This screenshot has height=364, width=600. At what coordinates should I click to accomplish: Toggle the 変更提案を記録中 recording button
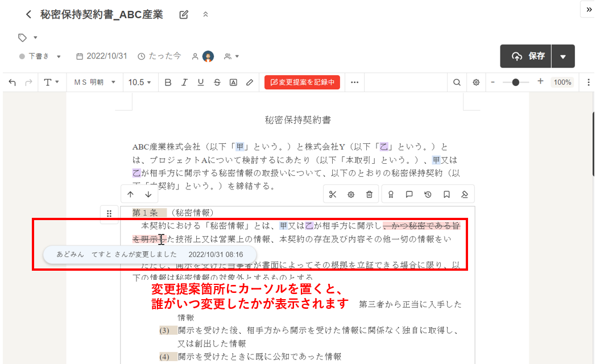[302, 82]
